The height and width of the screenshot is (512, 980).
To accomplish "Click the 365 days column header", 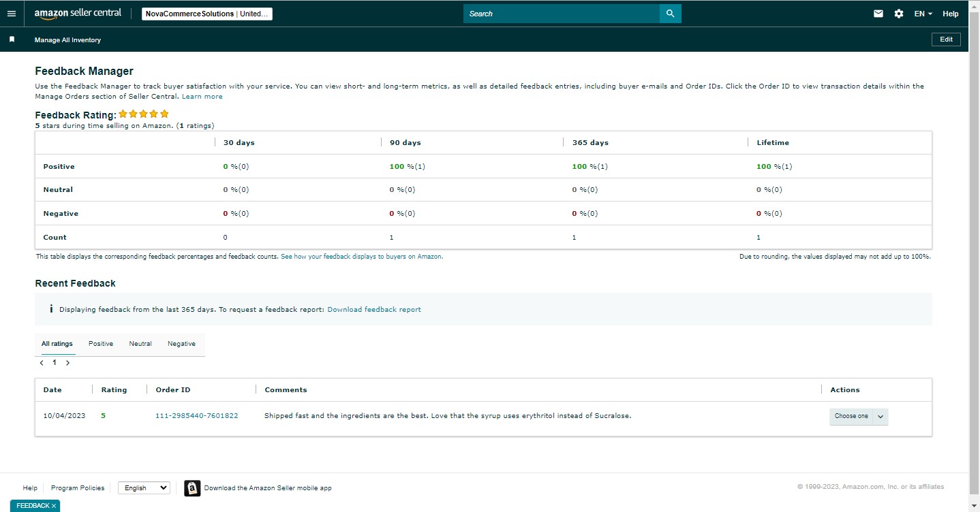I will click(x=590, y=143).
